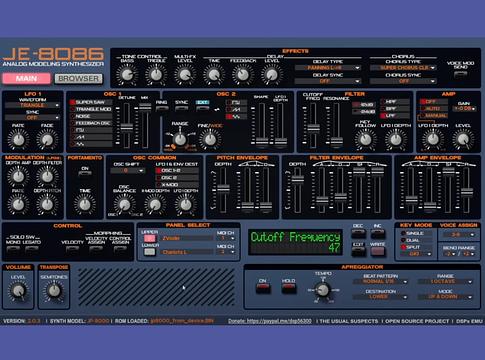The width and height of the screenshot is (485, 360).
Task: Select Noise in OSC 1
Action: 91,116
